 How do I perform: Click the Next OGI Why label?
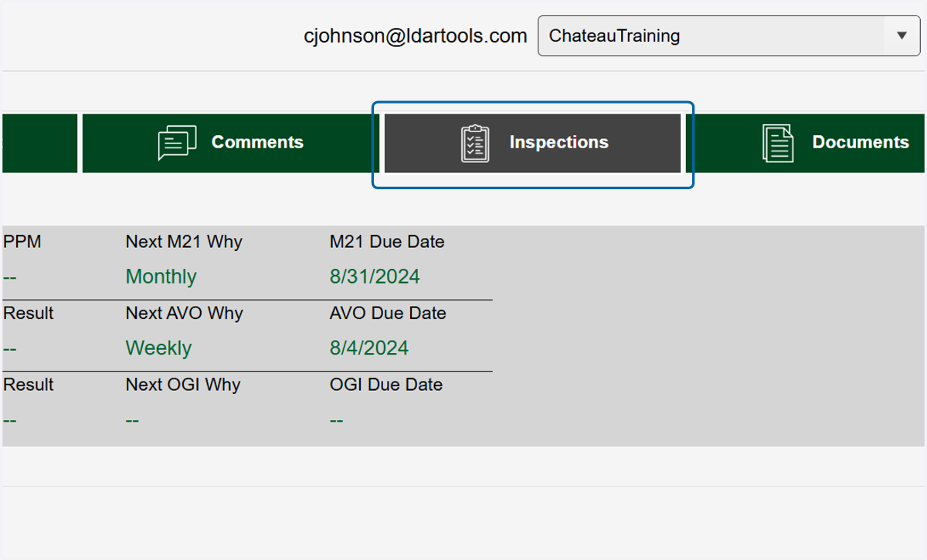183,385
